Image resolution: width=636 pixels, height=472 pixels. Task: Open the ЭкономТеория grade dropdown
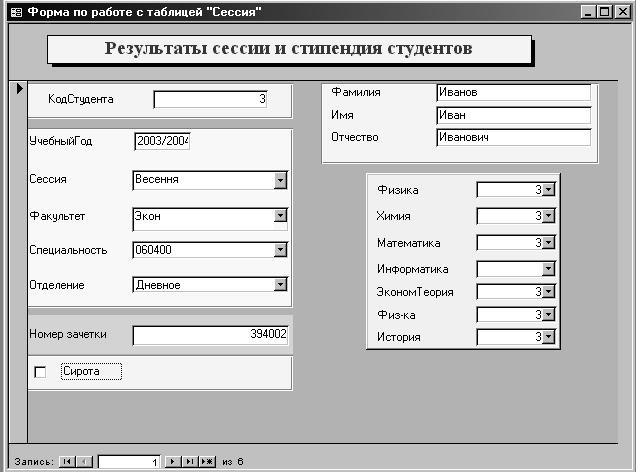[548, 292]
